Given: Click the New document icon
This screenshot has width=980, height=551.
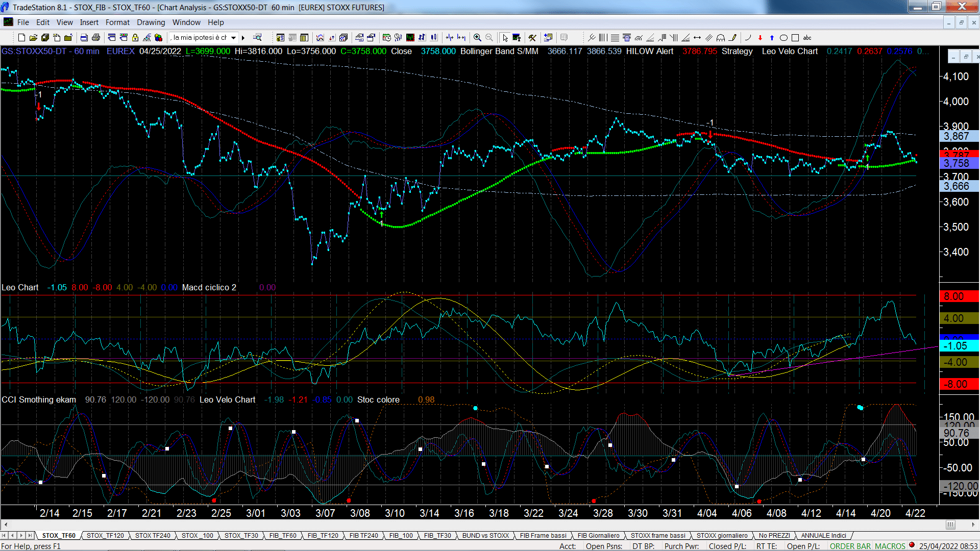Looking at the screenshot, I should 21,37.
